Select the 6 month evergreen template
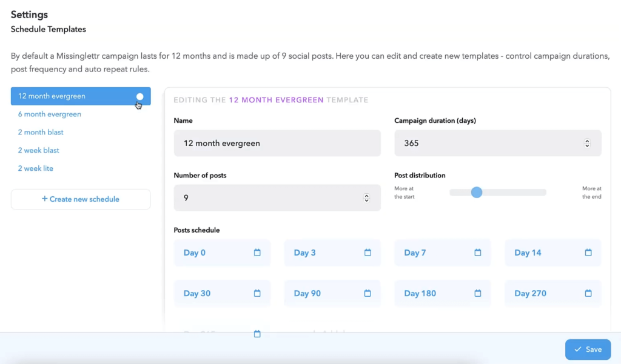621x364 pixels. pos(49,114)
